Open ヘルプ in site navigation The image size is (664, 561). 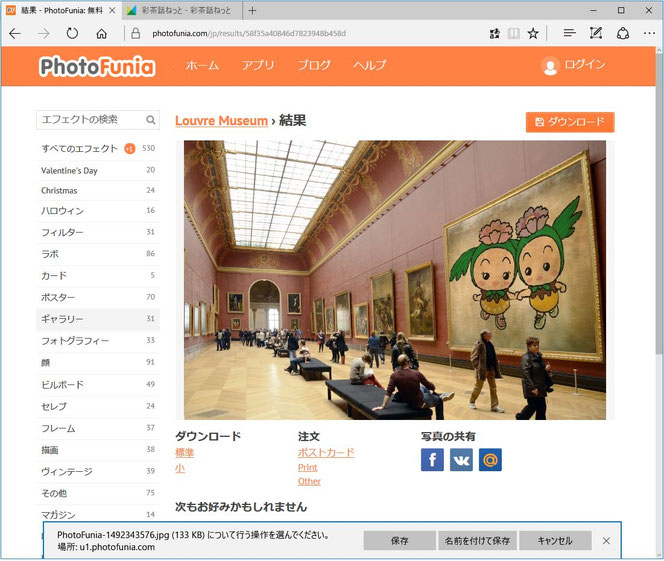coord(370,65)
